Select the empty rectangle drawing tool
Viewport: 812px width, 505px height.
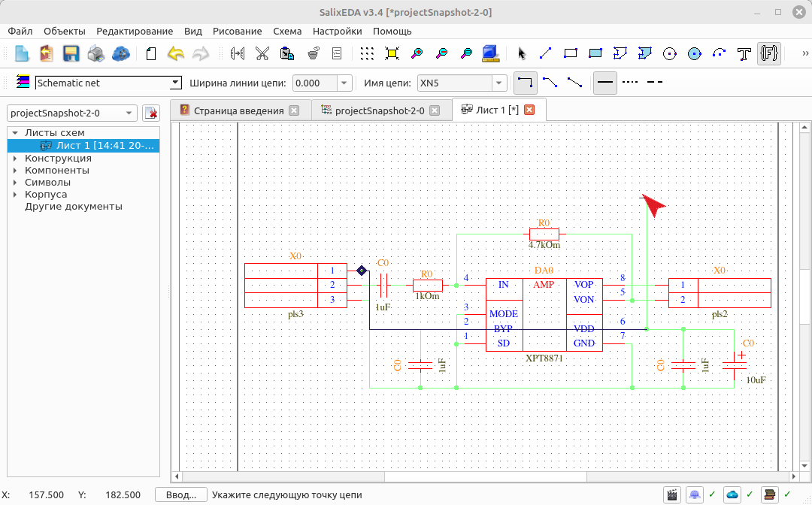click(570, 53)
